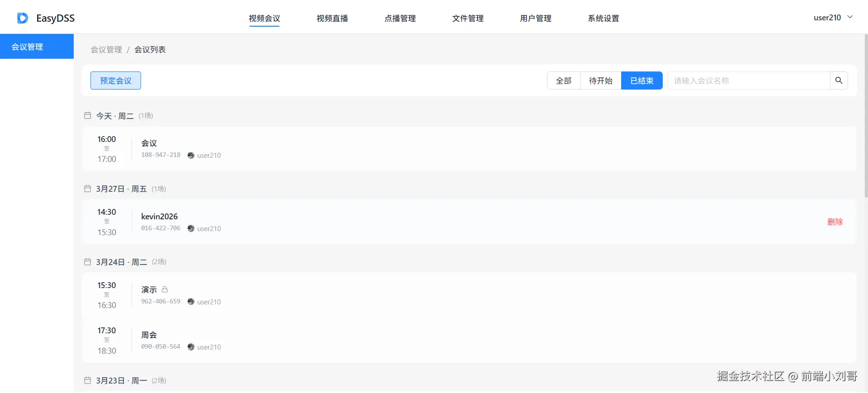
Task: Show 全部 meetings filter
Action: point(564,80)
